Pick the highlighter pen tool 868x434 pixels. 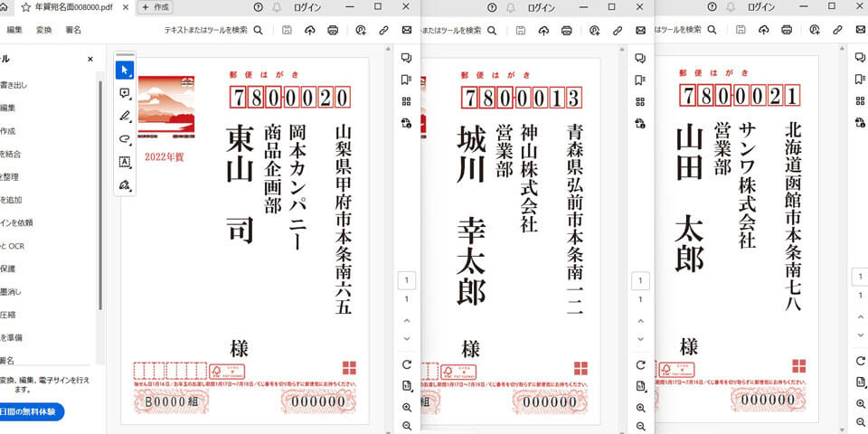[x=126, y=116]
